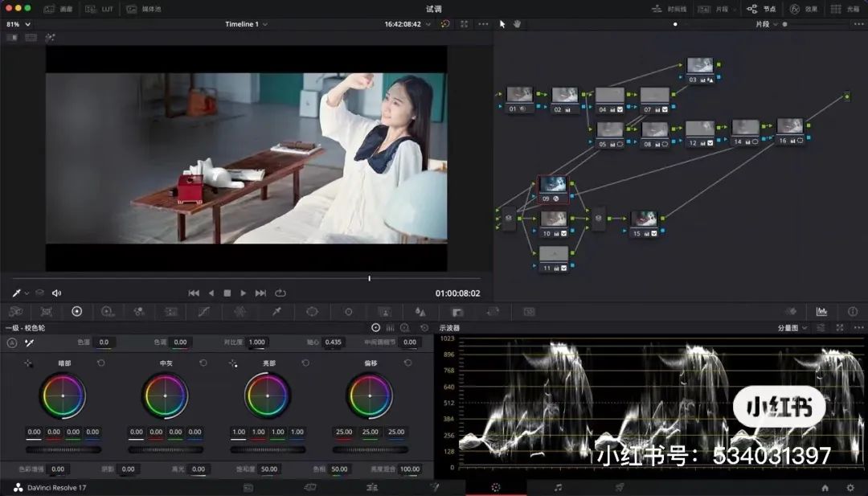Open the 分量图 scope type dropdown
Screen dimensions: 868x496
791,328
